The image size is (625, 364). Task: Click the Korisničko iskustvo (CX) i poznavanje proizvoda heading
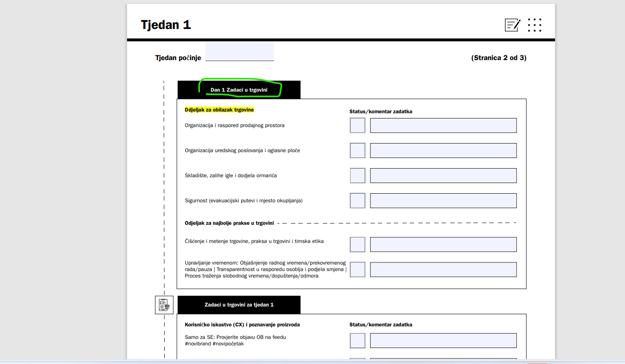(x=242, y=325)
